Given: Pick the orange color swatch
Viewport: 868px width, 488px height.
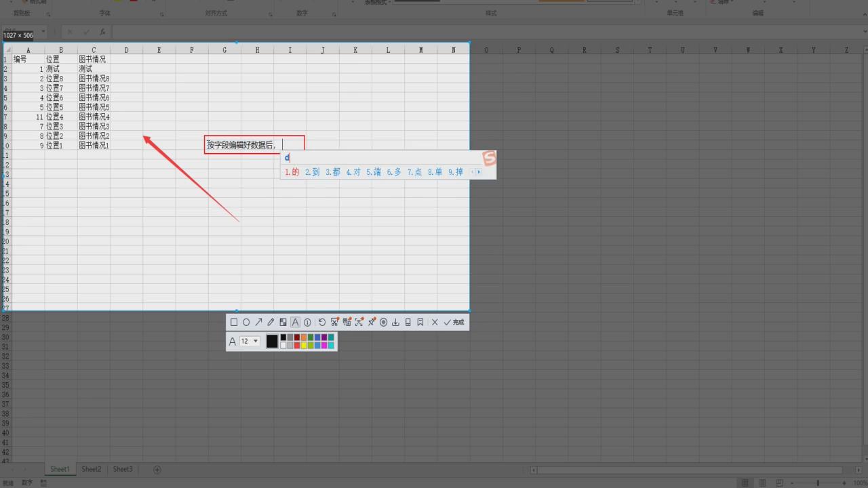Looking at the screenshot, I should 304,338.
